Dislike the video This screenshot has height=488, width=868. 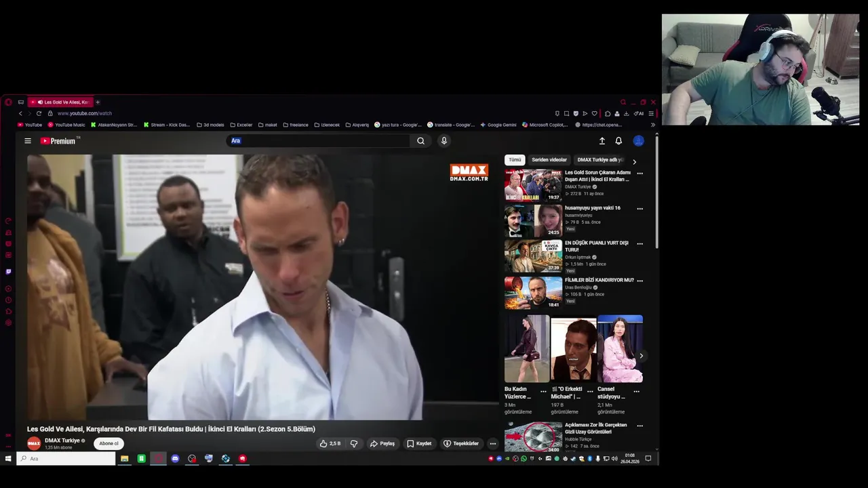(354, 444)
